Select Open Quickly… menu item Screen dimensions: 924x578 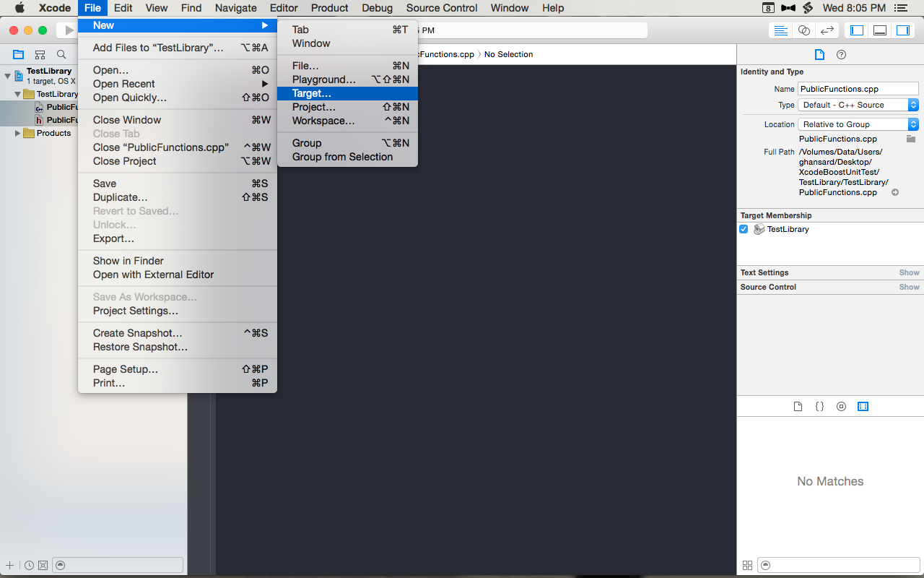[178, 98]
